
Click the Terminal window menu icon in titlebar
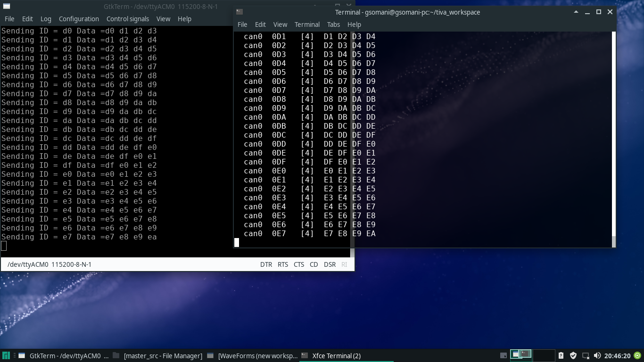pyautogui.click(x=239, y=12)
